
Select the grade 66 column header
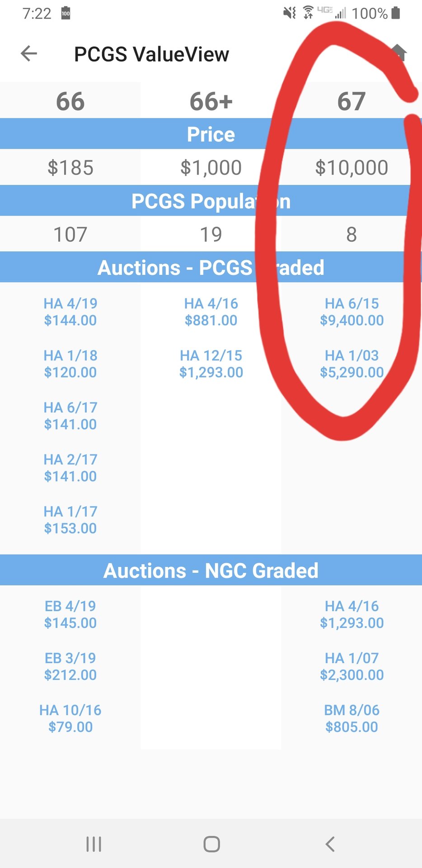(70, 101)
